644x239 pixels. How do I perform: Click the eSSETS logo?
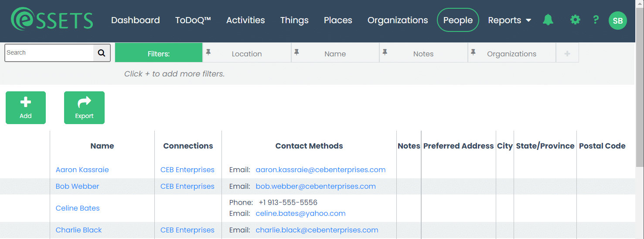point(52,20)
